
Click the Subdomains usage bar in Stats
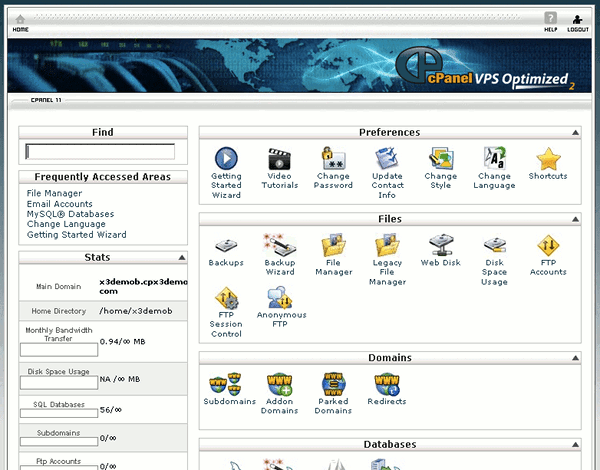(59, 442)
